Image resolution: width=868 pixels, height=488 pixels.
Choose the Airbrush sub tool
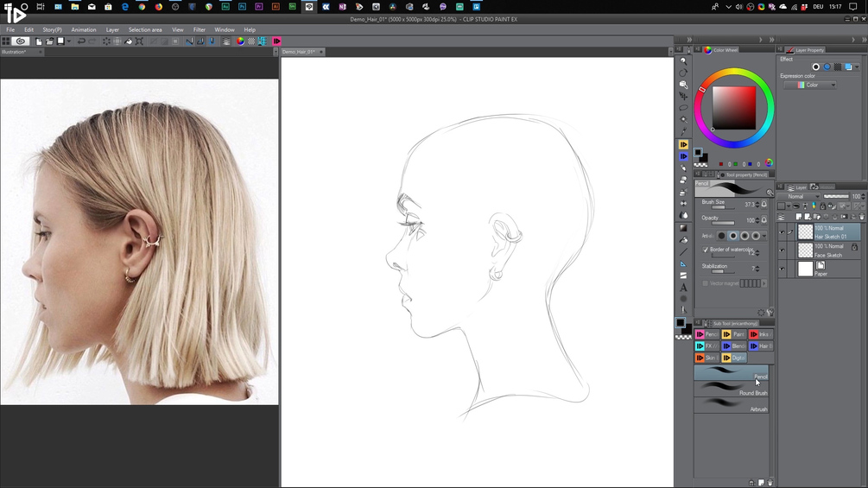pyautogui.click(x=732, y=405)
